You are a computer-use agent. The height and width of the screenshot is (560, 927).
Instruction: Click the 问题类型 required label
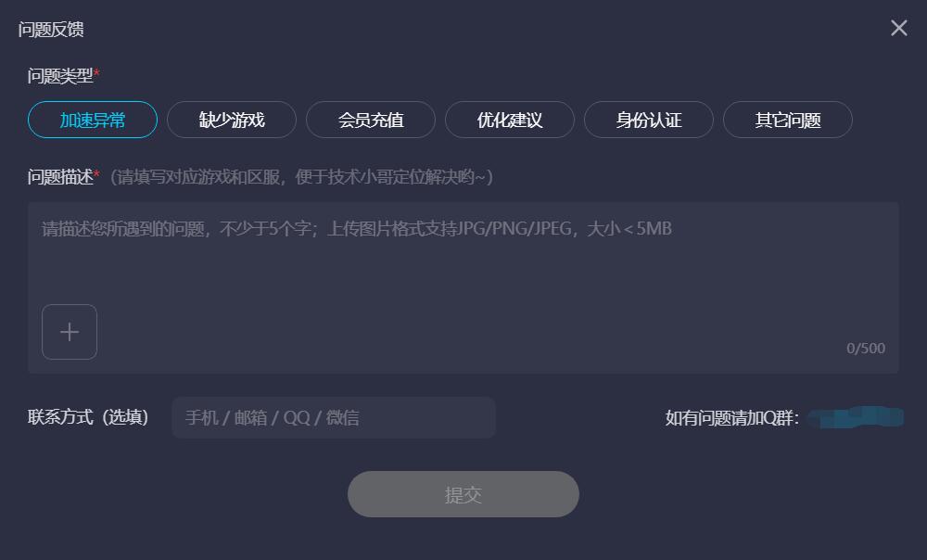coord(63,76)
